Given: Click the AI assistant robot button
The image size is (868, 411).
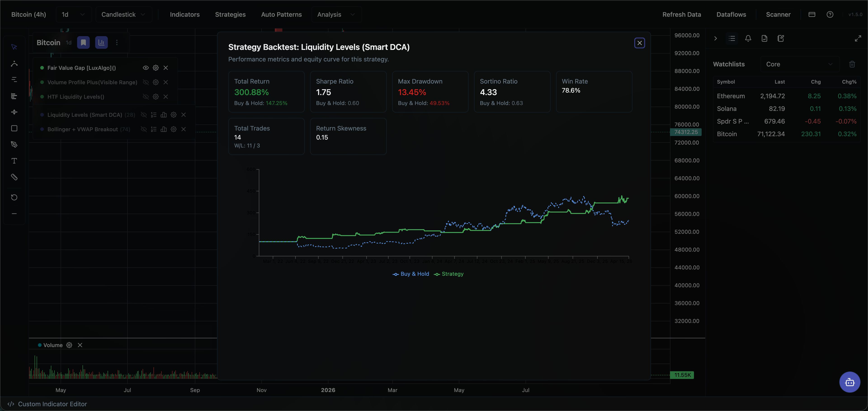Looking at the screenshot, I should coord(849,382).
